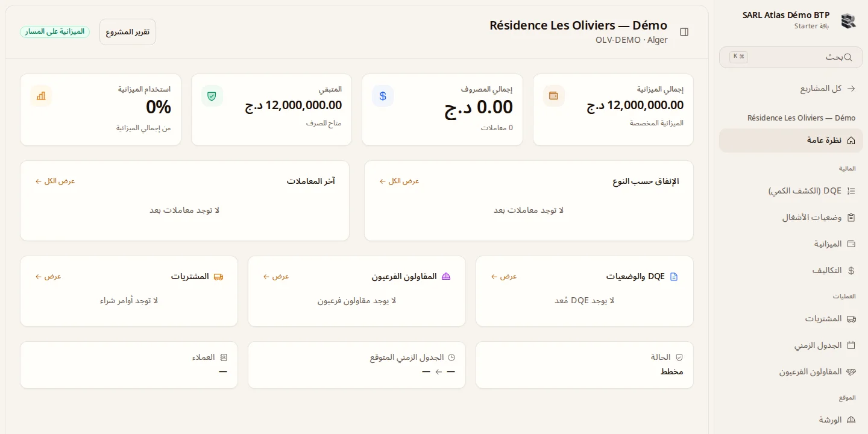Click the document icon beside DQE والوضعيات
The height and width of the screenshot is (434, 868).
tap(674, 277)
